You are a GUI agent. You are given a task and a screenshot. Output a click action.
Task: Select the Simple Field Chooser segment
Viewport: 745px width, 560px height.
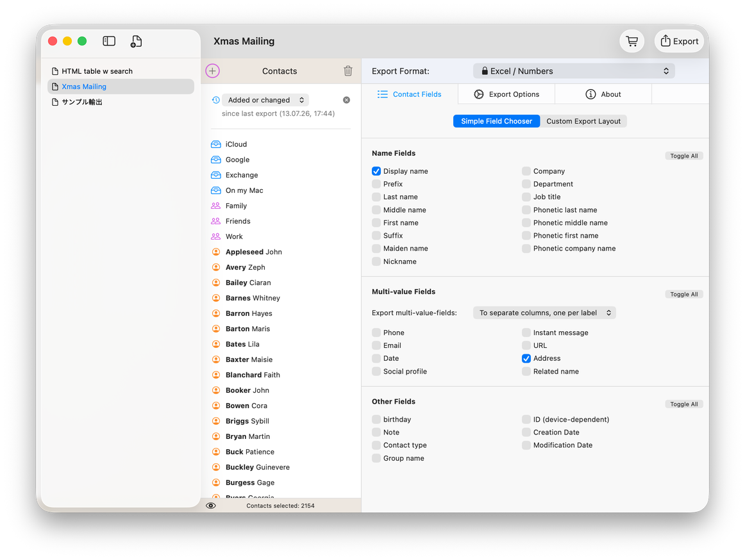pos(496,121)
